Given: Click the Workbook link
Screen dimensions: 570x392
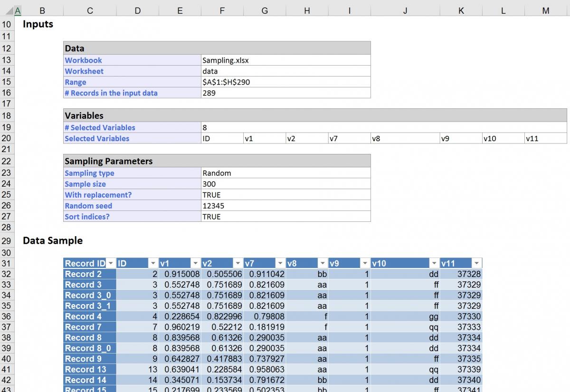Looking at the screenshot, I should (x=83, y=60).
